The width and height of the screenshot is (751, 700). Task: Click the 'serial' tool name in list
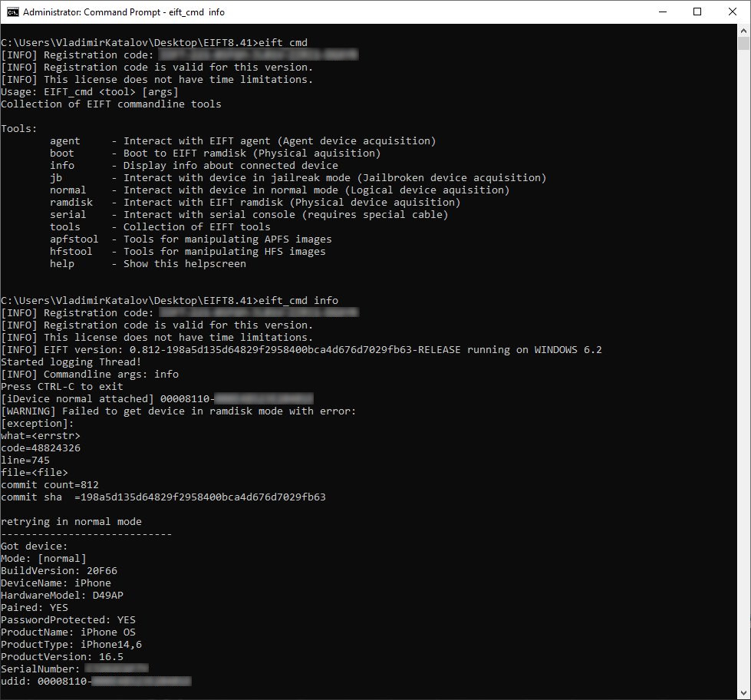point(68,215)
